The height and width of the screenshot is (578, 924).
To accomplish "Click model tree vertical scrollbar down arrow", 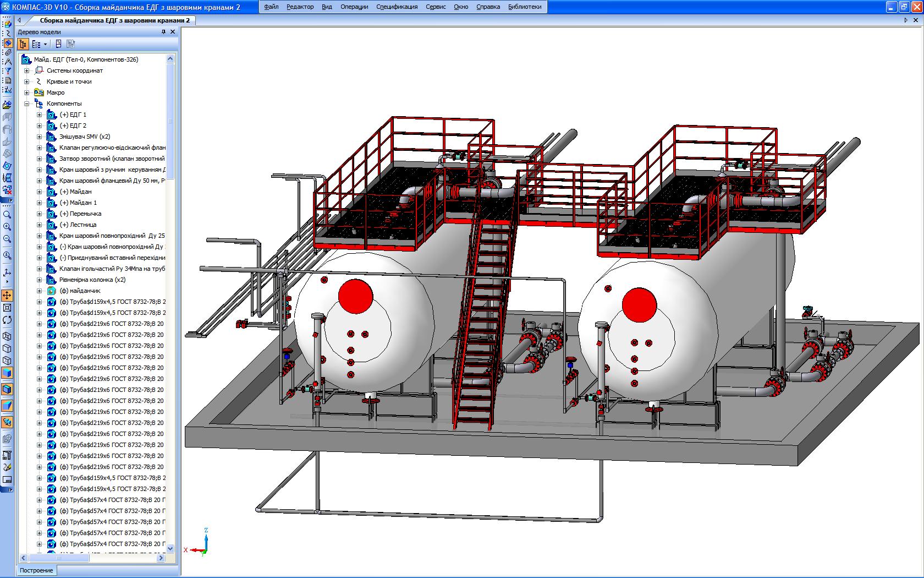I will point(170,548).
